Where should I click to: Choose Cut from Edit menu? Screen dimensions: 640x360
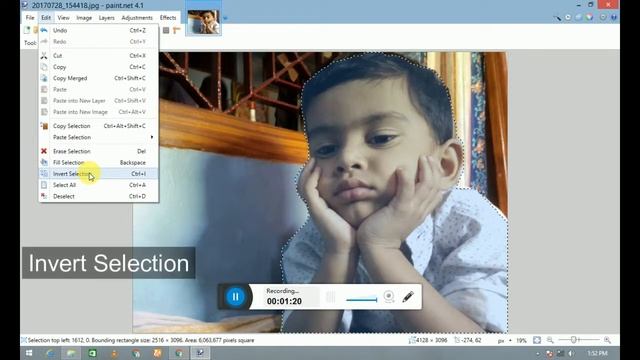99,56
